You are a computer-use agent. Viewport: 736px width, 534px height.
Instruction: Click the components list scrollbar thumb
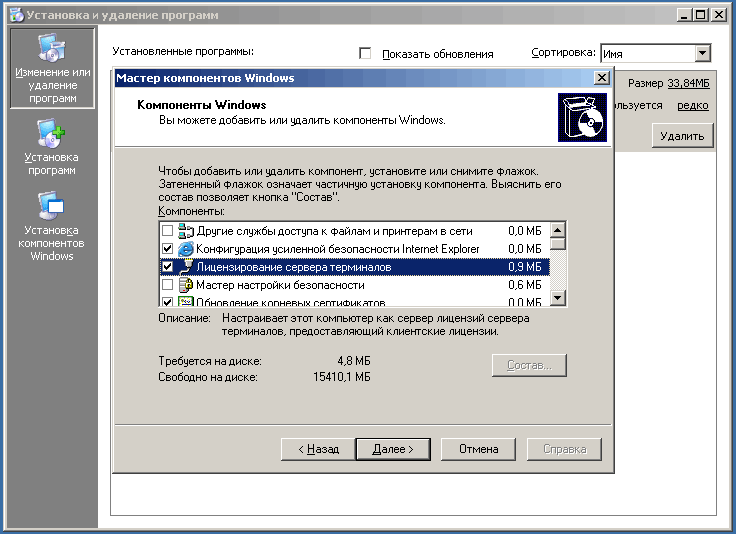558,244
